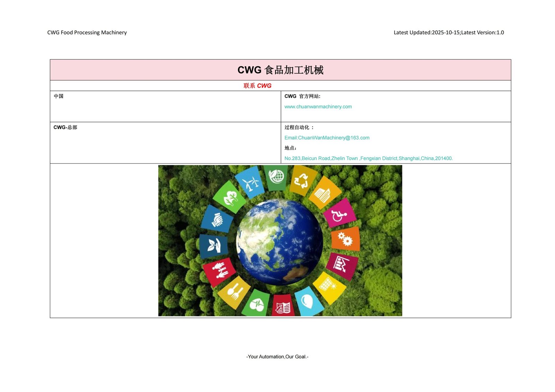Click the Earth globe in the image
Viewport: 555px width, 392px height.
click(280, 241)
